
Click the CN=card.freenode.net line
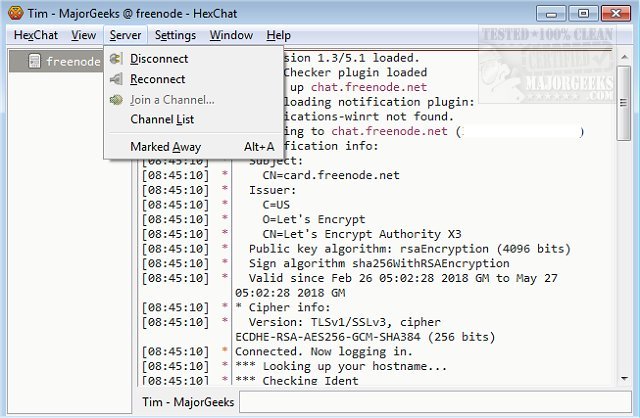[331, 175]
